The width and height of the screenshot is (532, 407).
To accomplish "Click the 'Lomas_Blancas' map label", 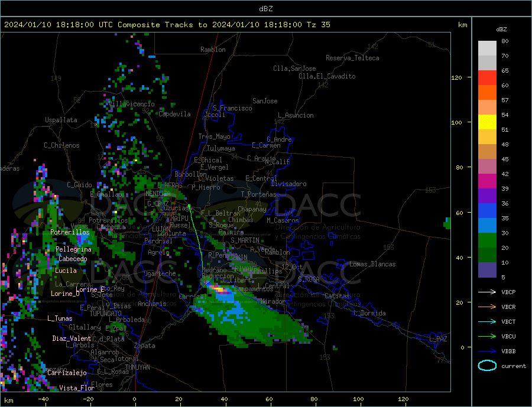I will 372,264.
